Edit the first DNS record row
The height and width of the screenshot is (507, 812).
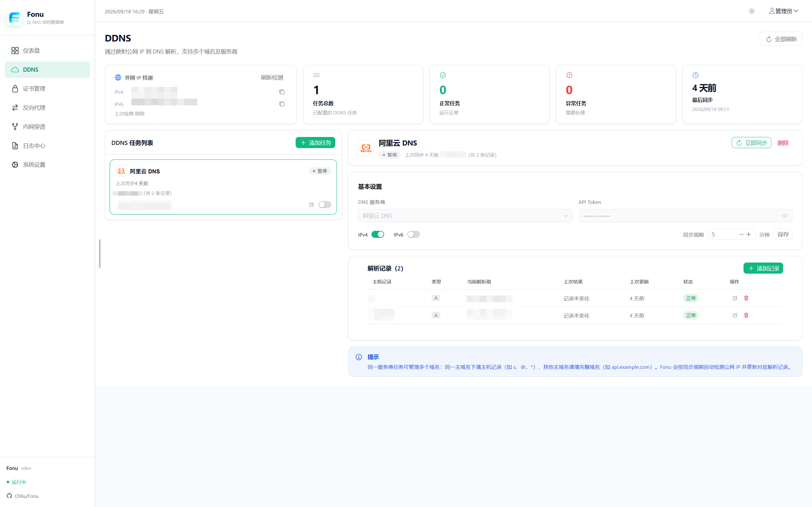click(x=735, y=298)
